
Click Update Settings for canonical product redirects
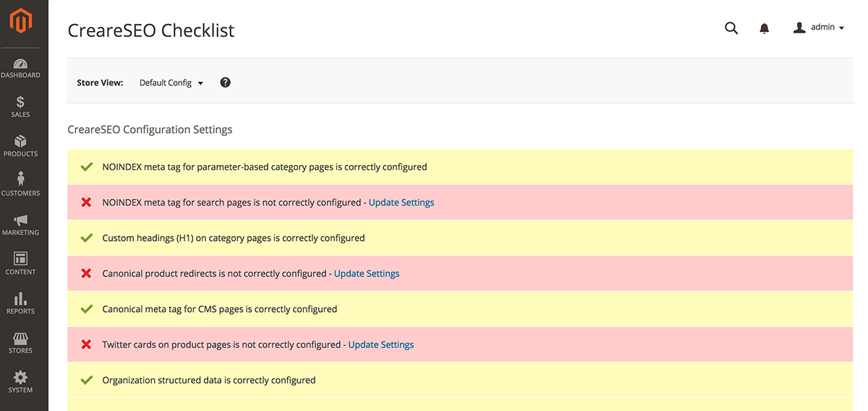[367, 274]
